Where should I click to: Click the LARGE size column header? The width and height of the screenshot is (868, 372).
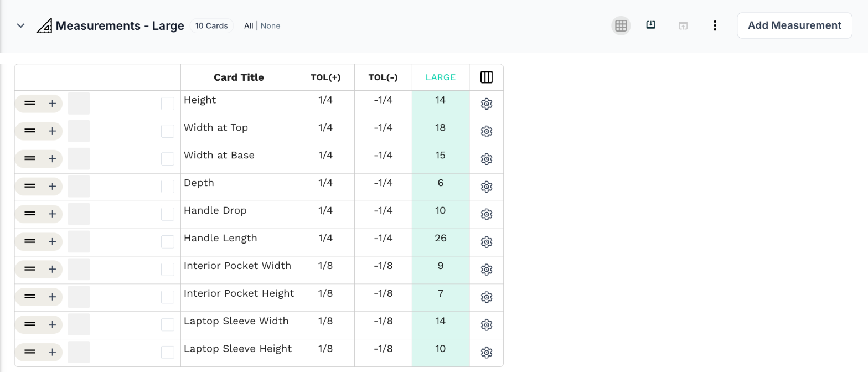pos(441,77)
